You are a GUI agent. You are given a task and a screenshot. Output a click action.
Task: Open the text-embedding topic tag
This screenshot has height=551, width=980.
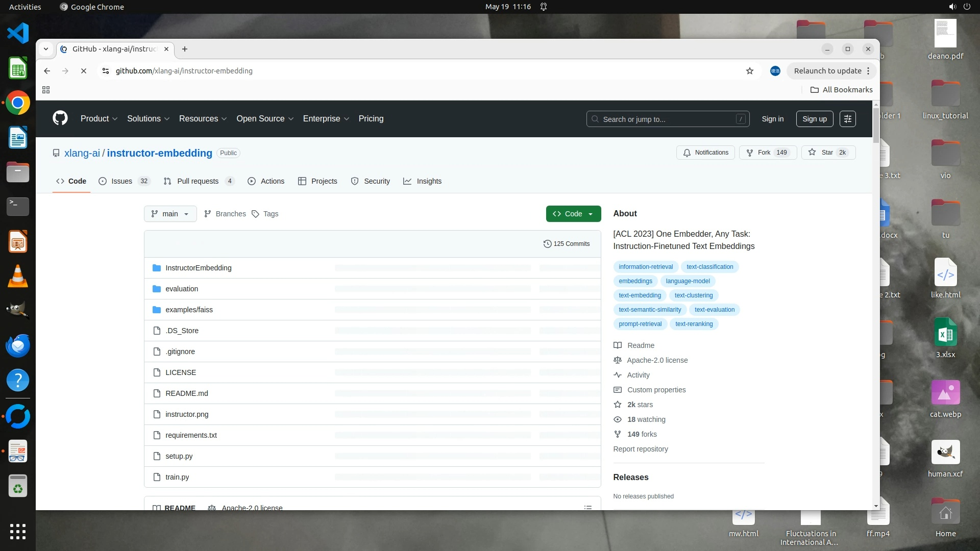[x=640, y=295]
